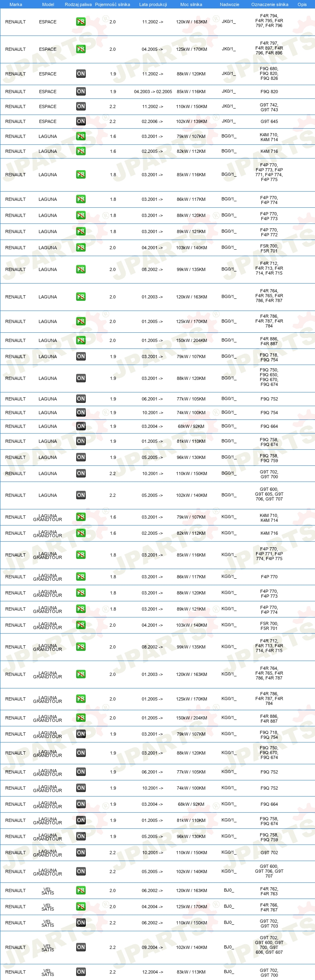This screenshot has height=980, width=315.
Task: Select BG0/1_ body code in Laguna 68kW/92KM row
Action: [x=229, y=426]
